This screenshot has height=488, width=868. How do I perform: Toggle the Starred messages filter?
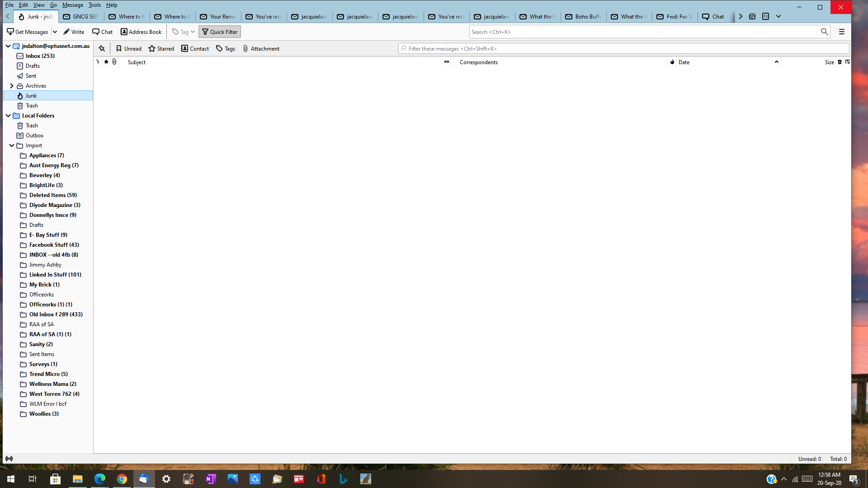tap(161, 48)
